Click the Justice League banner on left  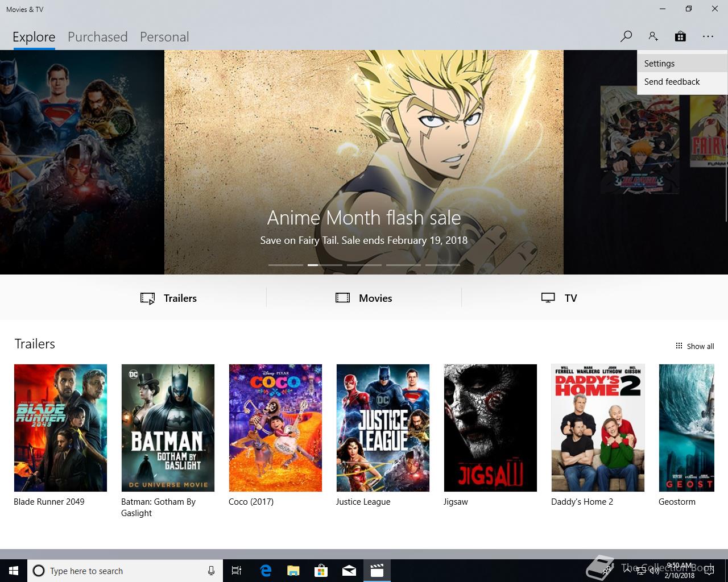click(x=82, y=162)
